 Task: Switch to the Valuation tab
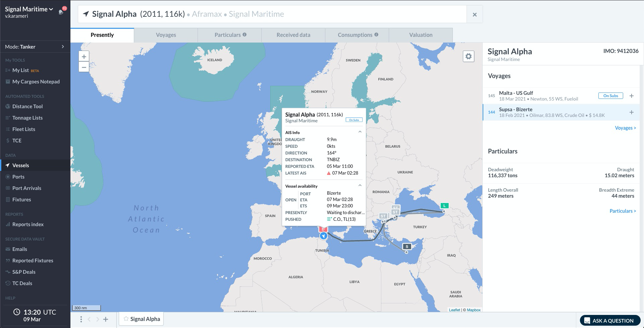pos(421,35)
